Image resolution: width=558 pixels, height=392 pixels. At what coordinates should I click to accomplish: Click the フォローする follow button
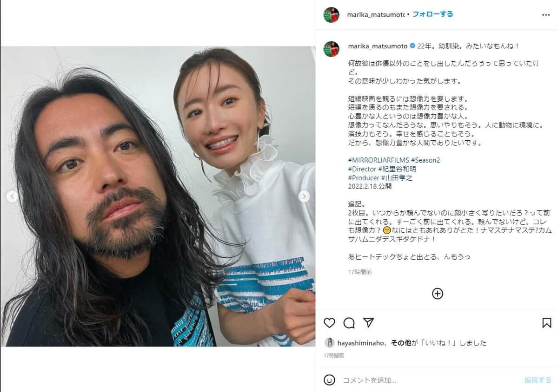432,14
